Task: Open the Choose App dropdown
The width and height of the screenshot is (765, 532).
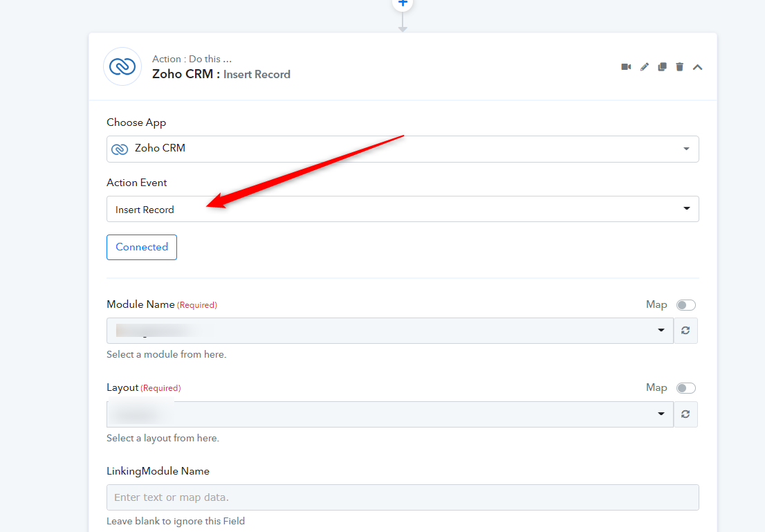Action: 403,149
